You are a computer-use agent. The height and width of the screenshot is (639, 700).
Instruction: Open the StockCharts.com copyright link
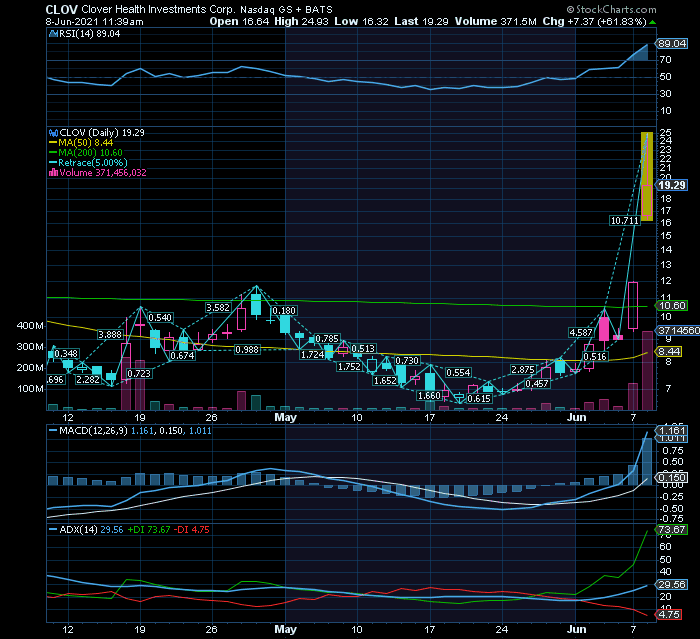[x=612, y=9]
